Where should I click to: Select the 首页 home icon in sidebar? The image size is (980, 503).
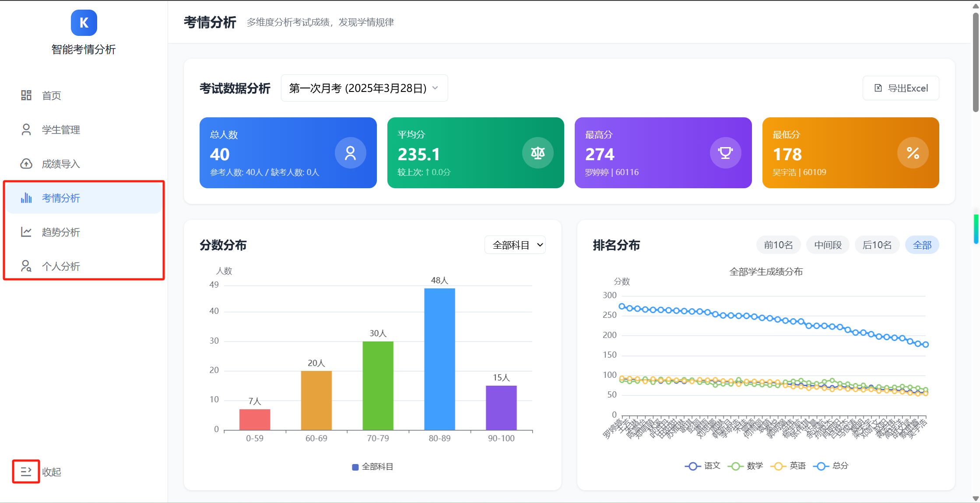[26, 95]
